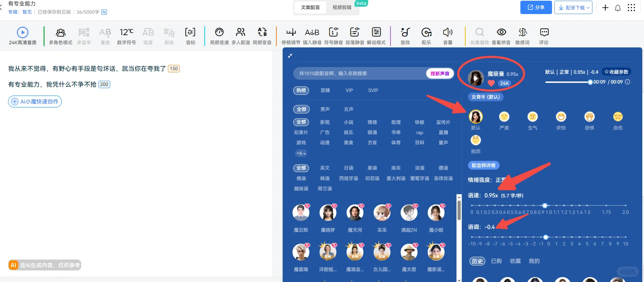644x282 pixels.
Task: Click the 敏感词 sensitive words icon
Action: point(523,32)
